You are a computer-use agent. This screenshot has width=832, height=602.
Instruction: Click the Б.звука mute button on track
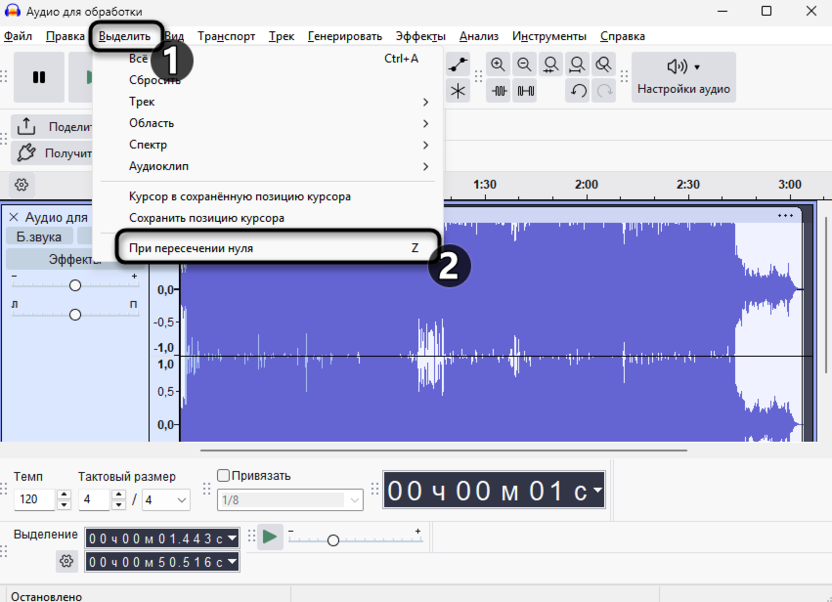click(x=39, y=237)
